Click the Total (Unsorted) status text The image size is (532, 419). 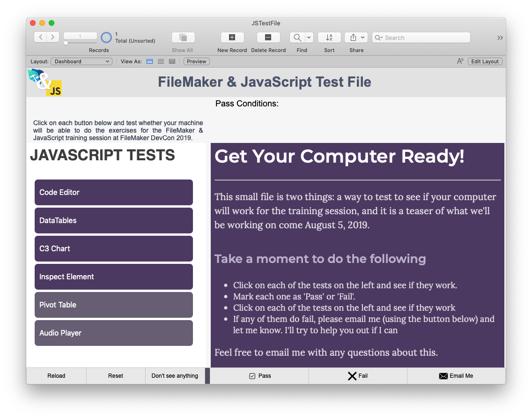click(135, 41)
